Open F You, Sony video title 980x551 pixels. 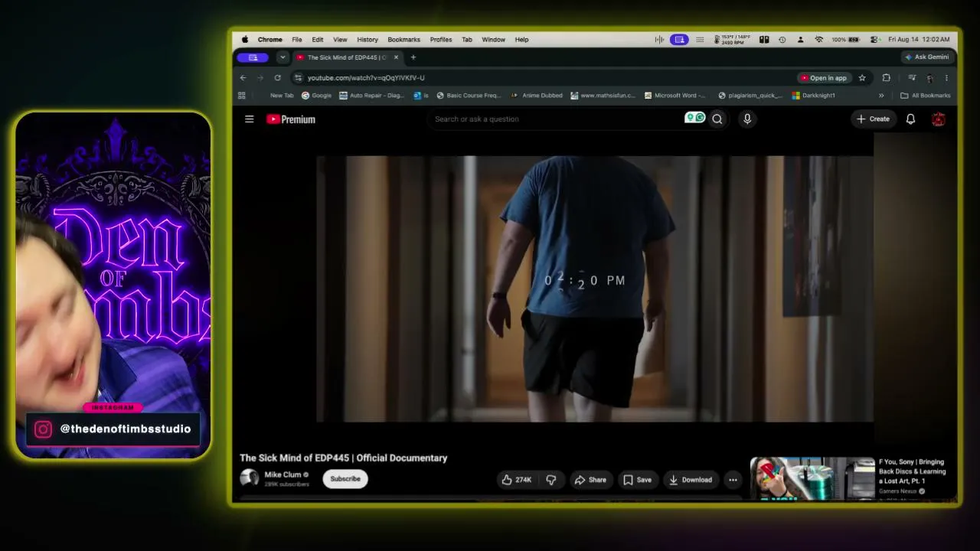(x=912, y=471)
